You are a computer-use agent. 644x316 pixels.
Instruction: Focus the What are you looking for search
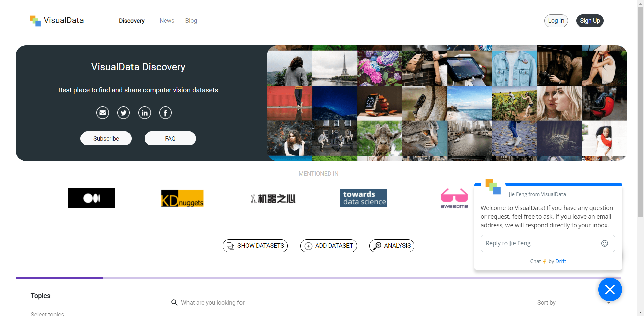304,302
